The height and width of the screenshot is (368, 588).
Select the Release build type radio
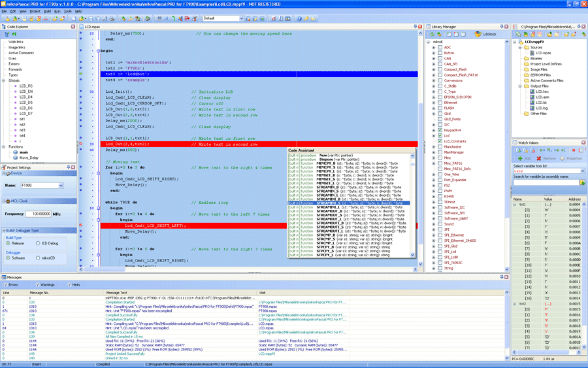click(8, 243)
